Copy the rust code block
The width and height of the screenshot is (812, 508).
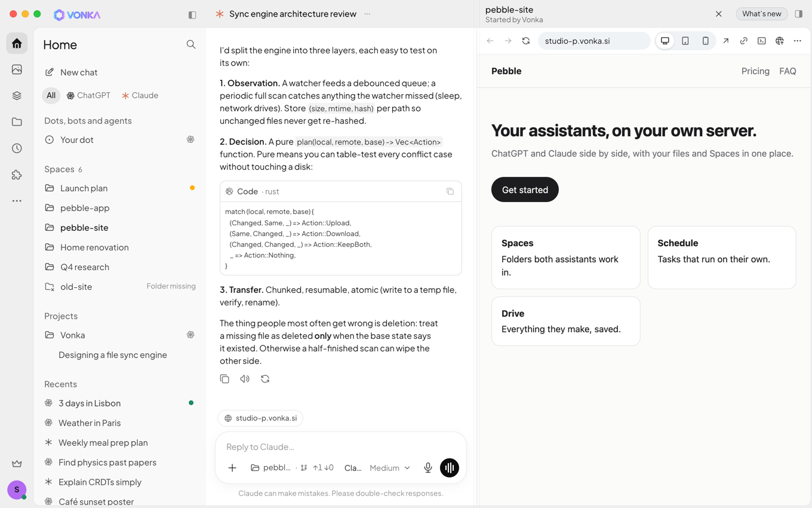(450, 191)
